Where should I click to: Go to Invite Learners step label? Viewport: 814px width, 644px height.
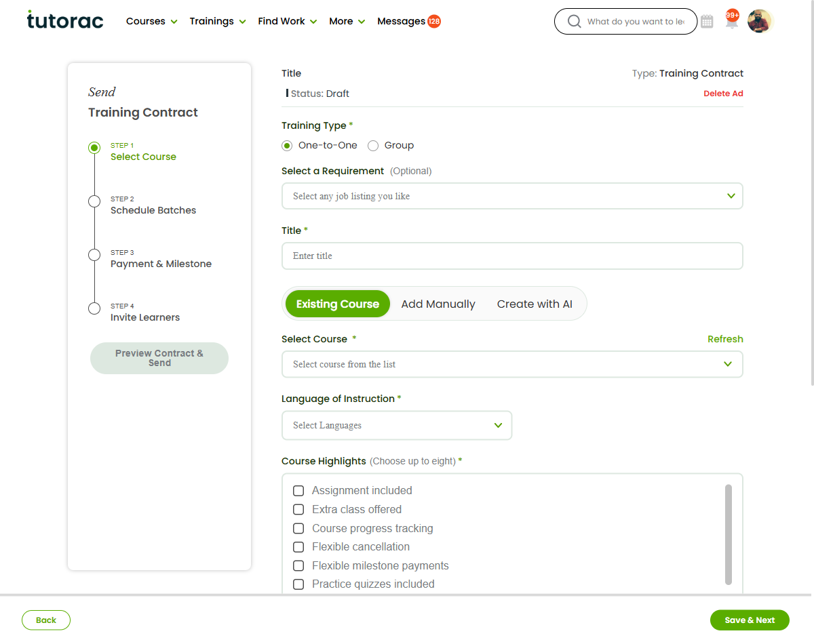click(x=145, y=317)
